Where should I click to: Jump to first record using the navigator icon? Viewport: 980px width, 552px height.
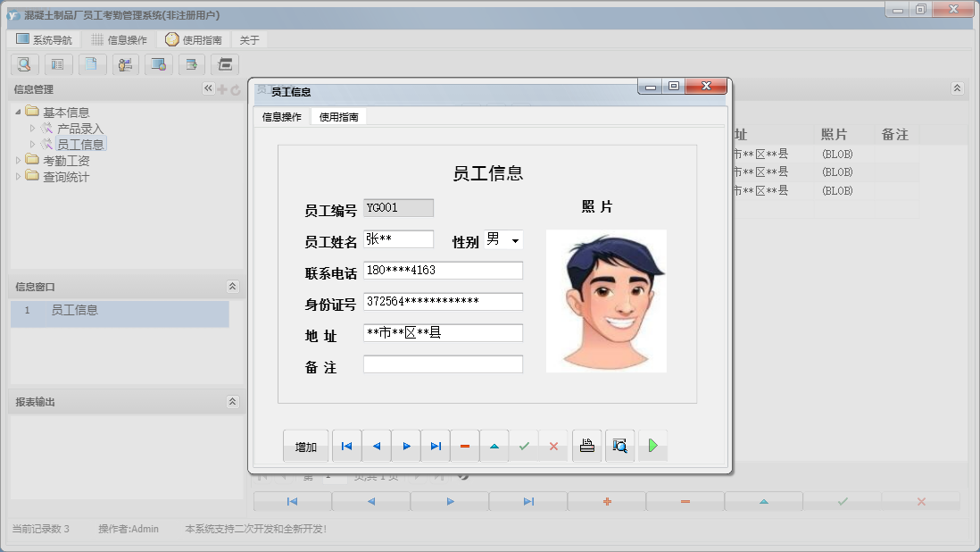[x=346, y=445]
